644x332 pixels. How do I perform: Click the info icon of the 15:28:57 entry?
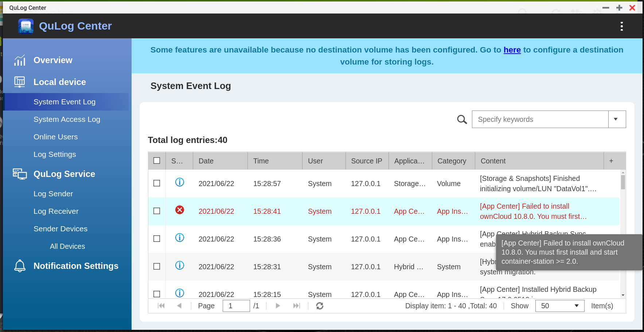pos(180,182)
